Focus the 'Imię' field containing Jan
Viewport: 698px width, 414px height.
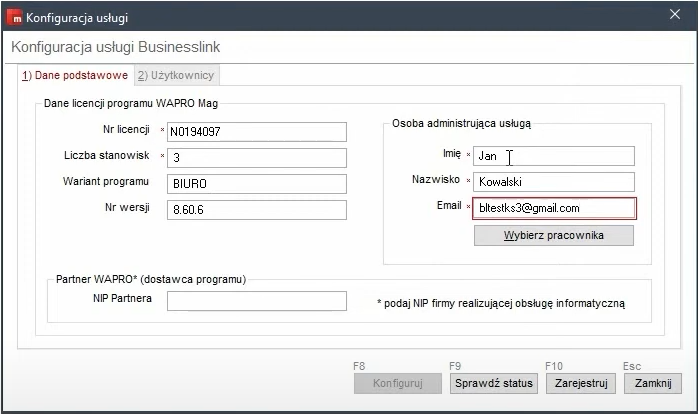coord(554,156)
